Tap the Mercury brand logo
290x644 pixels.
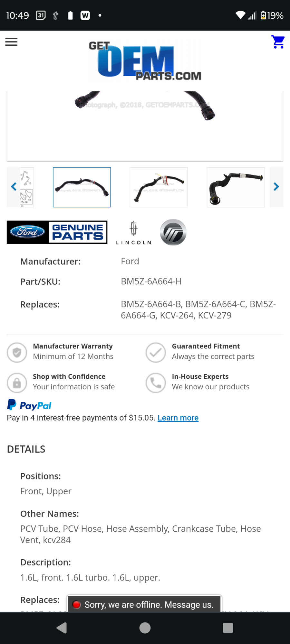click(173, 232)
